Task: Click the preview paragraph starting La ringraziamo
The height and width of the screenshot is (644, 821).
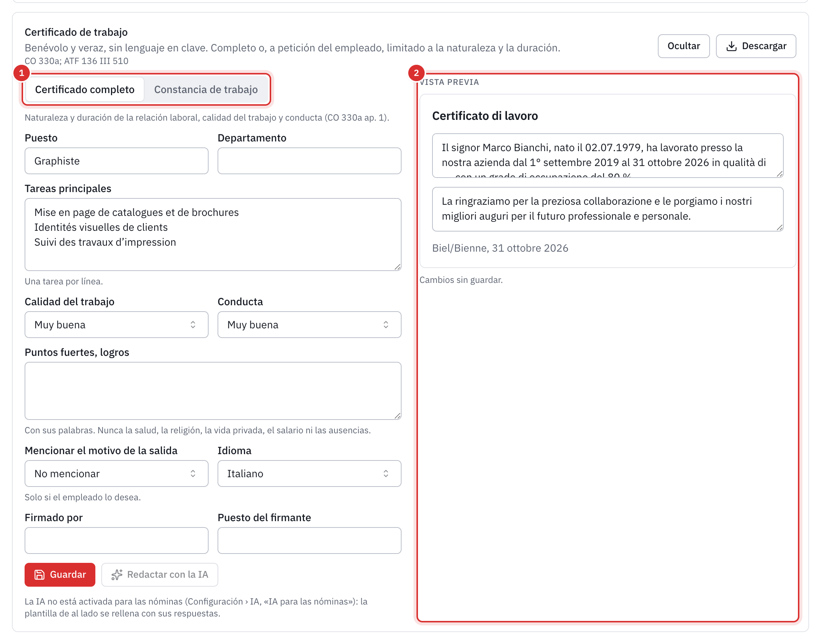Action: [608, 209]
